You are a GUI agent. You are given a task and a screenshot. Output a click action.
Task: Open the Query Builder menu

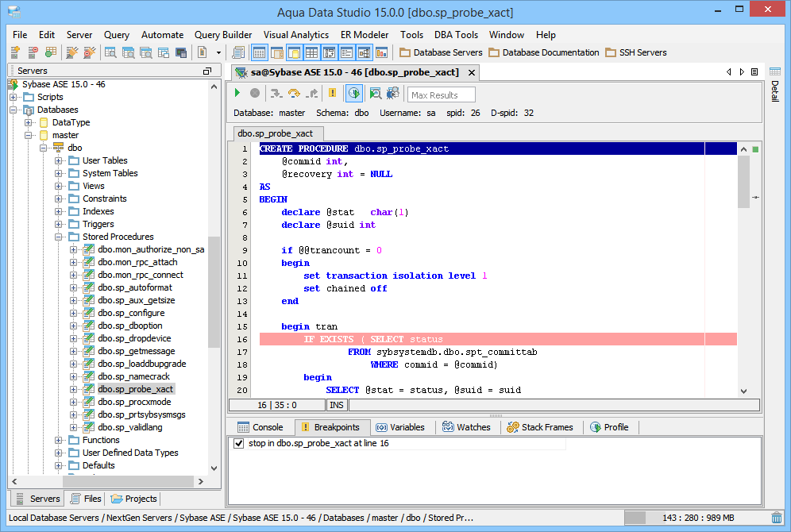coord(223,35)
